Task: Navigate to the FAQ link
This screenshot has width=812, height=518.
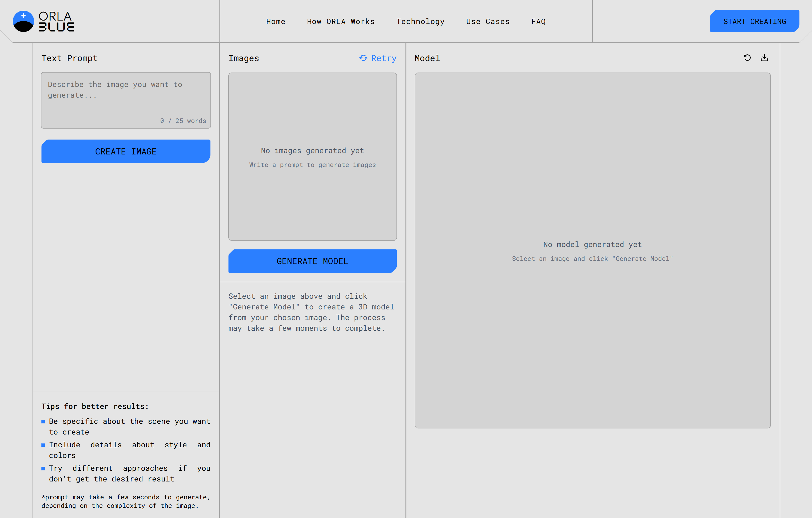Action: point(539,22)
